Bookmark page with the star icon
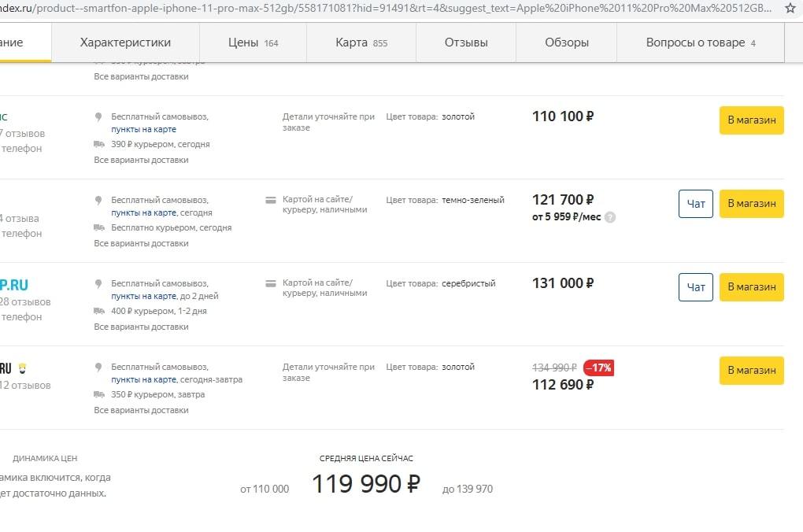This screenshot has width=803, height=532. coord(790,8)
